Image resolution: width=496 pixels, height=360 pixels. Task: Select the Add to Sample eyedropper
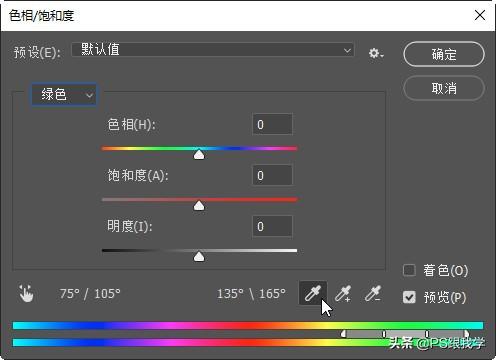click(x=343, y=294)
